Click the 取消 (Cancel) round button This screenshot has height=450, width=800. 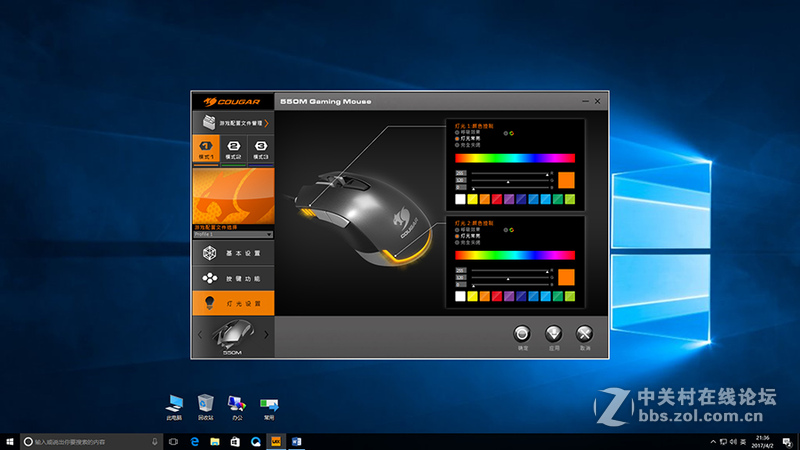click(x=585, y=335)
